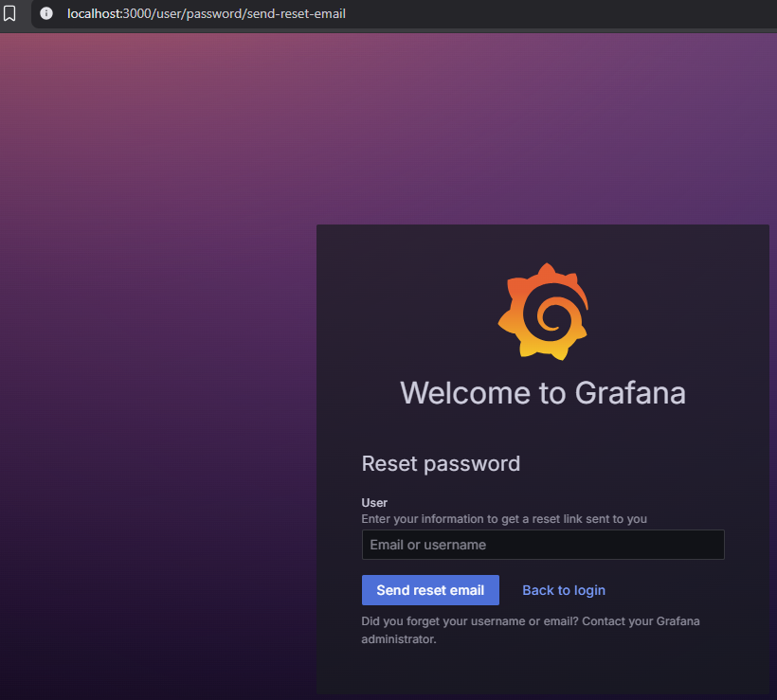Focus the Email or username field

[543, 545]
